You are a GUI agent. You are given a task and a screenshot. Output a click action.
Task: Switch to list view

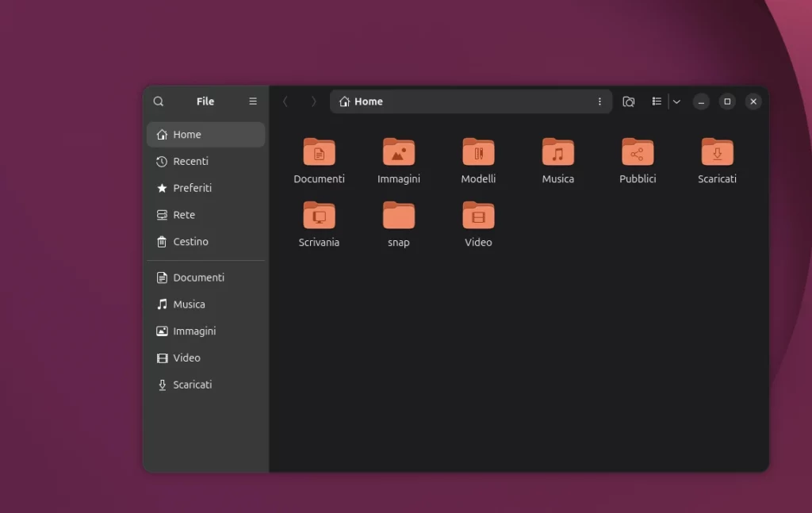(657, 101)
